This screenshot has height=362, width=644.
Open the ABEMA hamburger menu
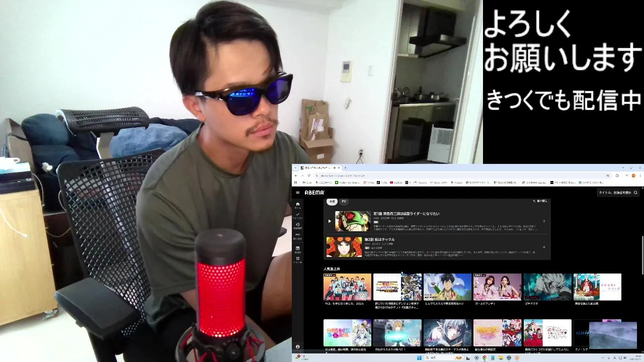click(x=298, y=193)
